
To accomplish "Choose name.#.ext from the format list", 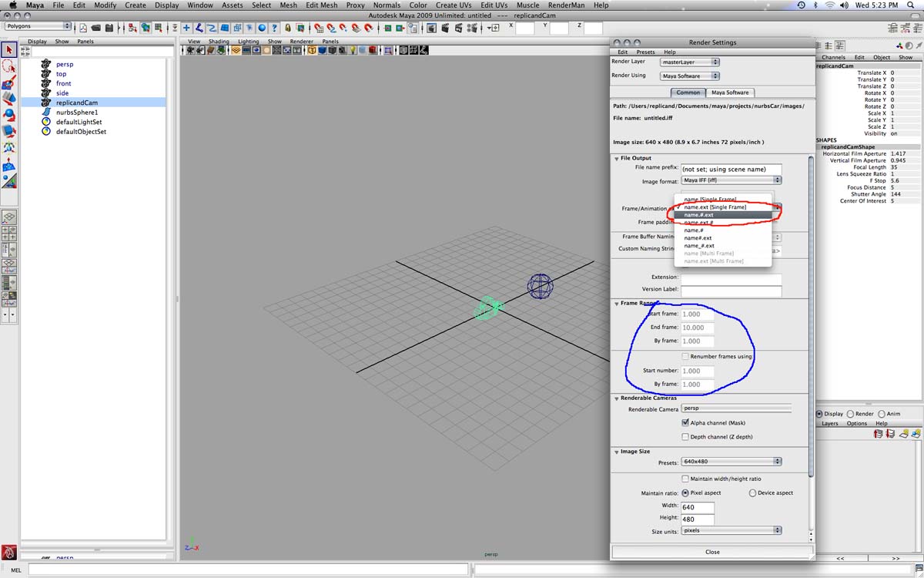I will pos(699,215).
